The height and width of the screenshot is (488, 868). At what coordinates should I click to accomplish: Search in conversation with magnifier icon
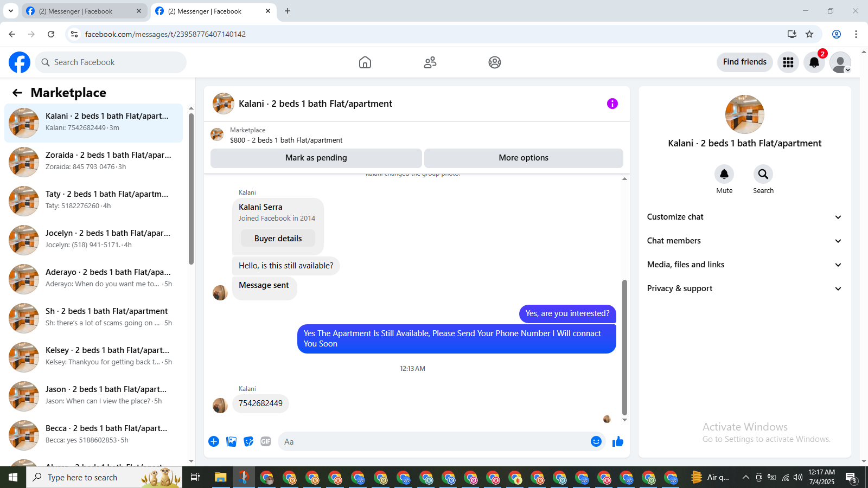click(x=763, y=174)
